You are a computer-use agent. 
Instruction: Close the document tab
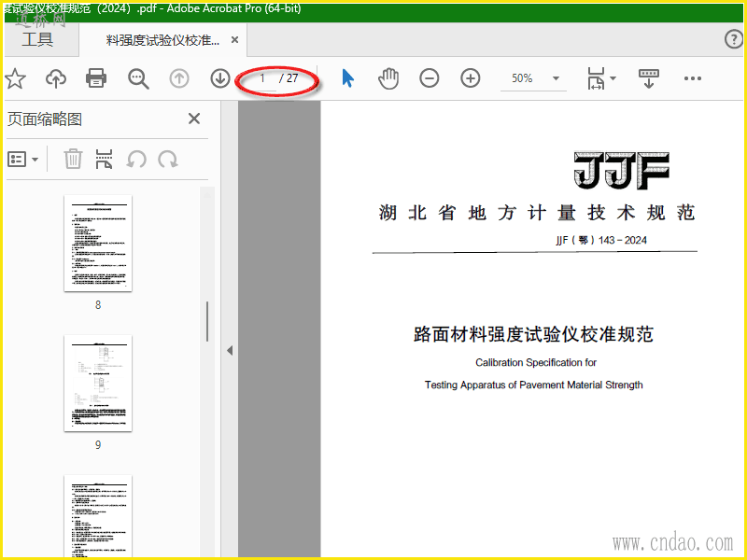[234, 40]
